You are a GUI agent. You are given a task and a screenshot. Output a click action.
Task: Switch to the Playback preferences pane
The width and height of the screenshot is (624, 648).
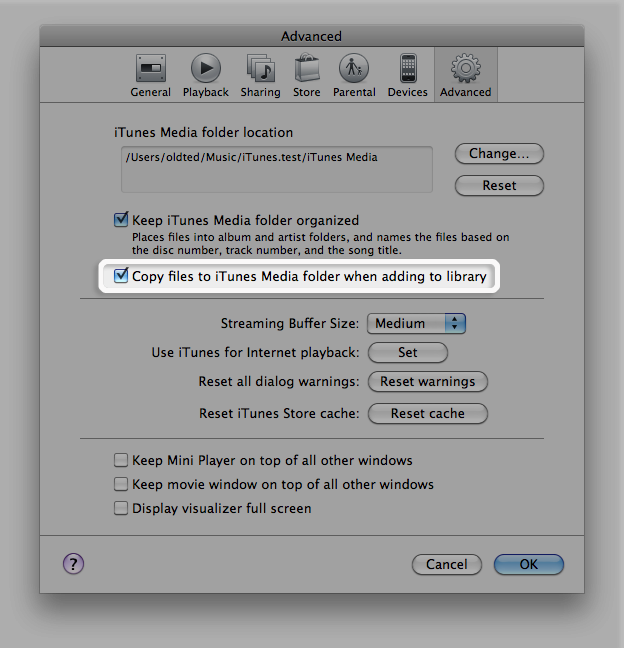[205, 75]
